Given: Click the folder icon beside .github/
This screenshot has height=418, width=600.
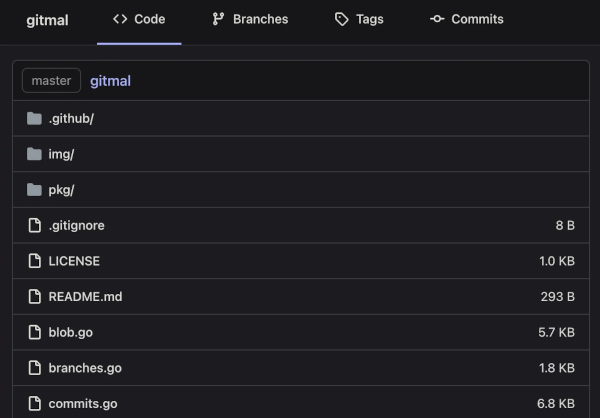Looking at the screenshot, I should (35, 118).
